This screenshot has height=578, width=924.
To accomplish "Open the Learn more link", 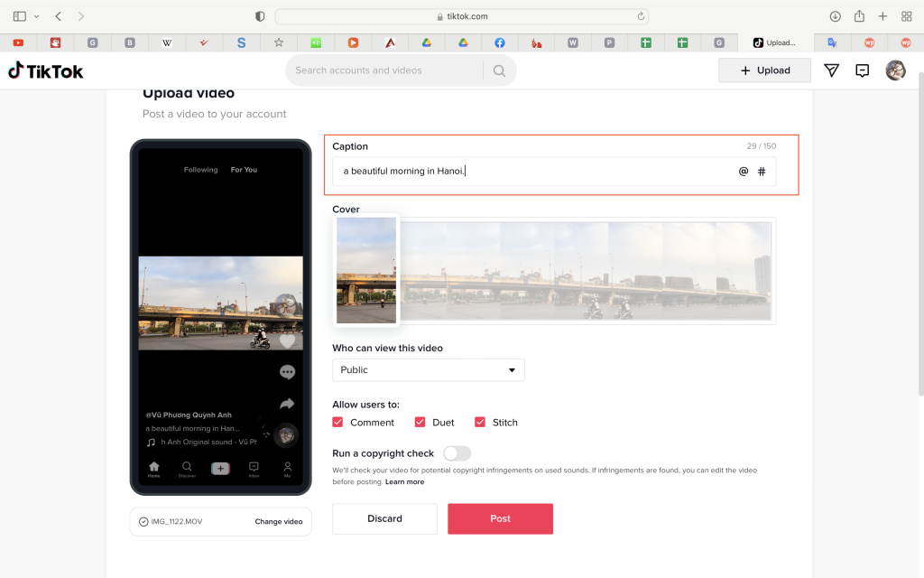I will 404,482.
